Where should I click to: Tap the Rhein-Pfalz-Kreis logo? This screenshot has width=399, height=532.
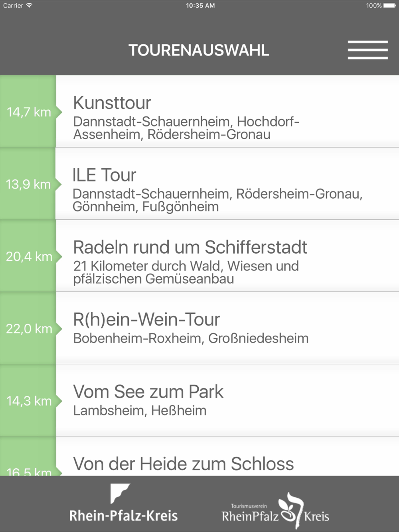[x=123, y=503]
